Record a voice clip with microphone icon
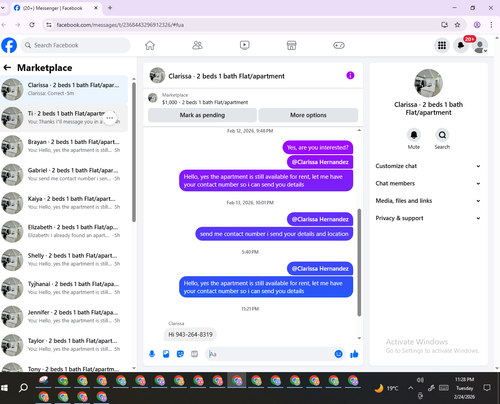This screenshot has height=404, width=500. pos(152,354)
